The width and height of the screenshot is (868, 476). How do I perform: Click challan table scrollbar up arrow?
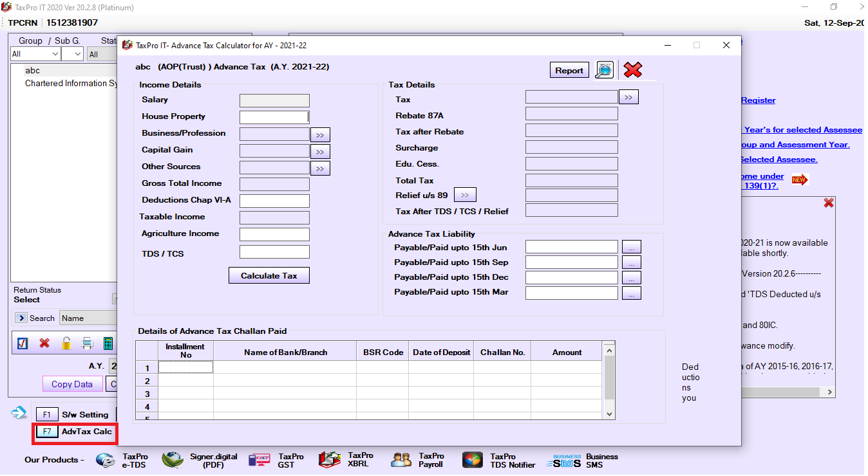click(x=609, y=349)
